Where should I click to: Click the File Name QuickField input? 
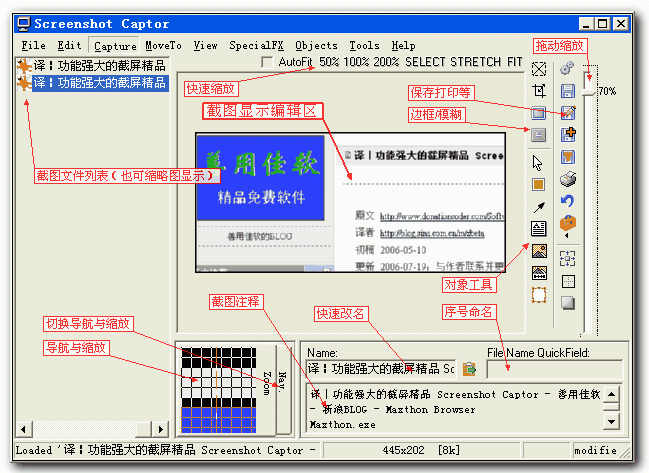point(555,369)
